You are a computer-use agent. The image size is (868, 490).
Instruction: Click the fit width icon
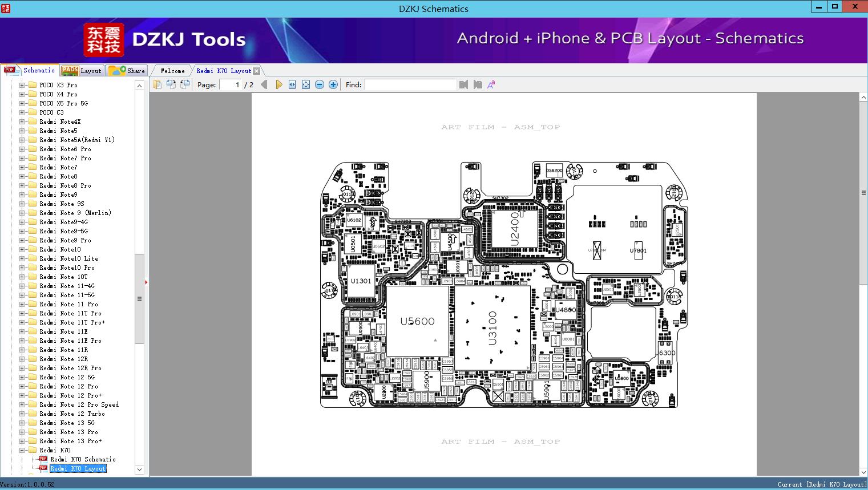click(x=292, y=84)
